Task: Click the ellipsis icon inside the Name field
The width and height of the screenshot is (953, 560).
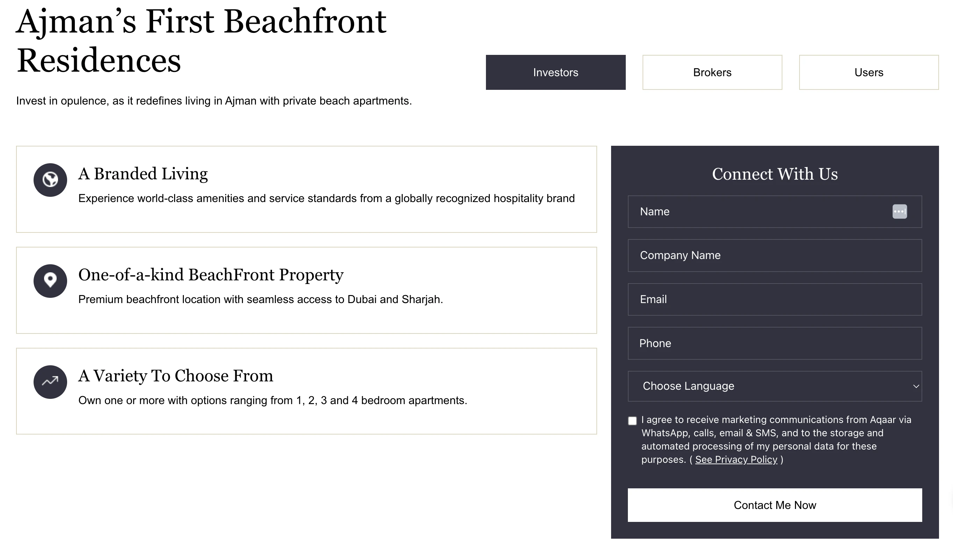Action: click(900, 212)
